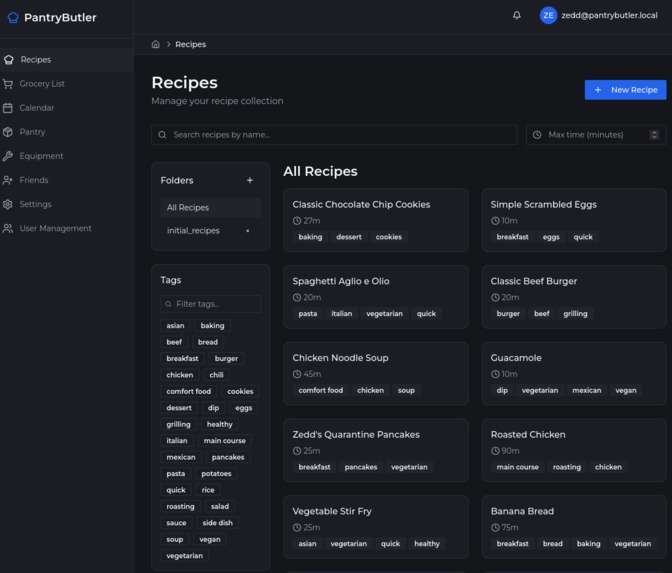Click the Calendar sidebar icon
The image size is (672, 573).
[x=8, y=108]
